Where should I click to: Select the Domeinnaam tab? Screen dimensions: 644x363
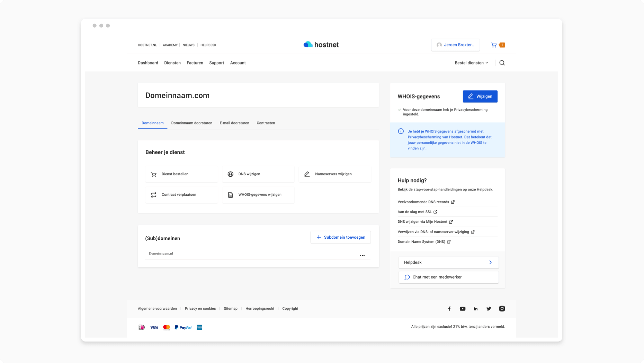click(x=153, y=123)
